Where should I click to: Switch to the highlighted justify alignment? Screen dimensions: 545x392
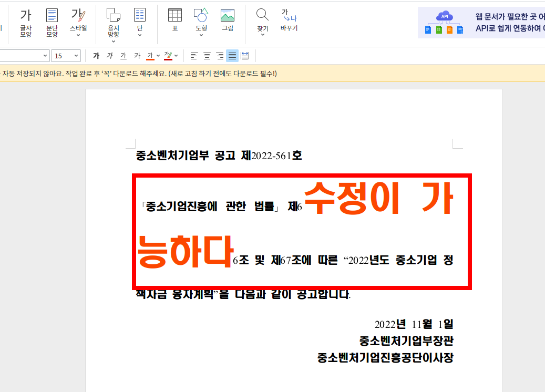click(x=232, y=55)
